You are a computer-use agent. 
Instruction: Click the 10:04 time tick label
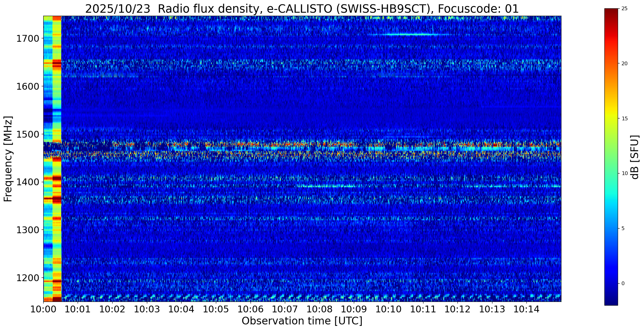(182, 309)
